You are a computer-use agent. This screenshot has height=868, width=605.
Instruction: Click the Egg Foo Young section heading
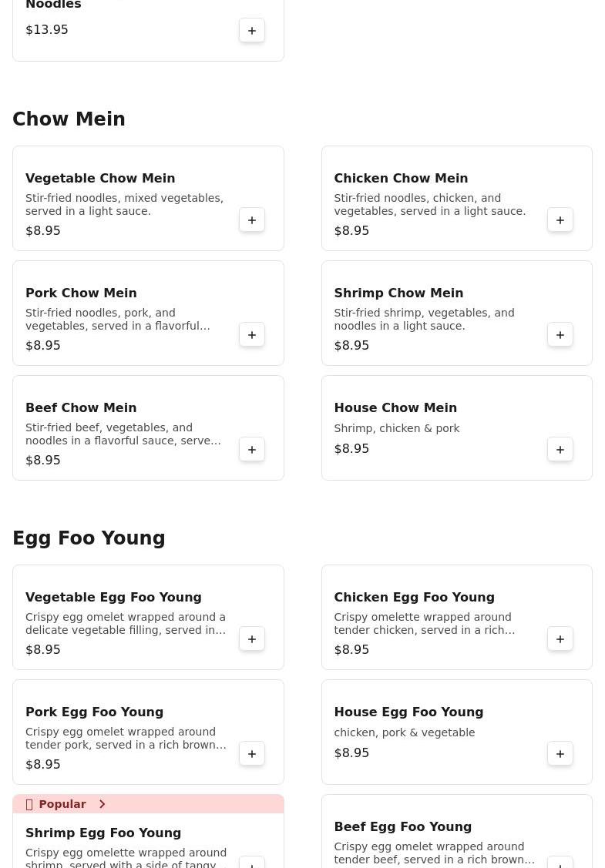pyautogui.click(x=89, y=538)
